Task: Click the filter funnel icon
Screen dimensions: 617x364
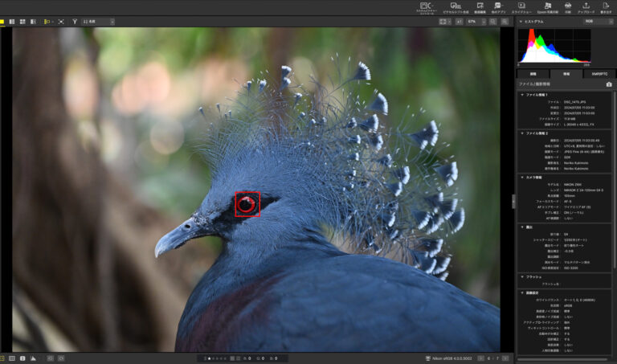Action: [x=75, y=22]
